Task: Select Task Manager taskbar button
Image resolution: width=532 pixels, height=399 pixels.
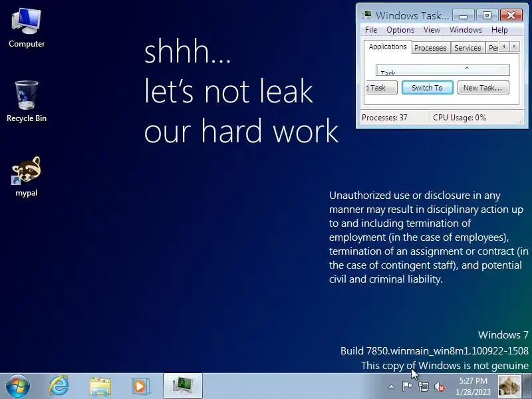Action: click(x=183, y=386)
